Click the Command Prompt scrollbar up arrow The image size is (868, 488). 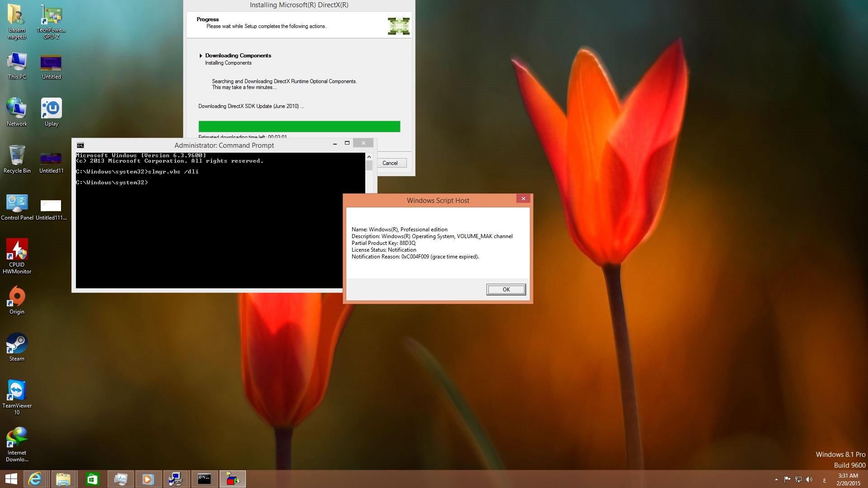pos(369,157)
